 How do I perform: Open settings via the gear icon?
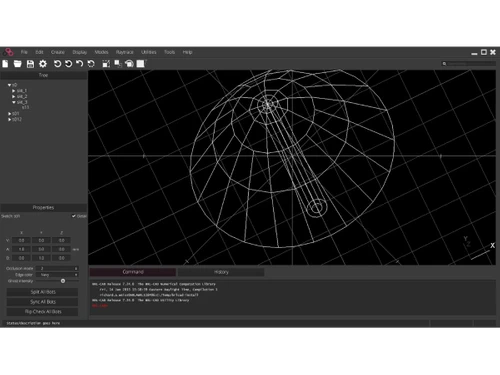pos(43,64)
